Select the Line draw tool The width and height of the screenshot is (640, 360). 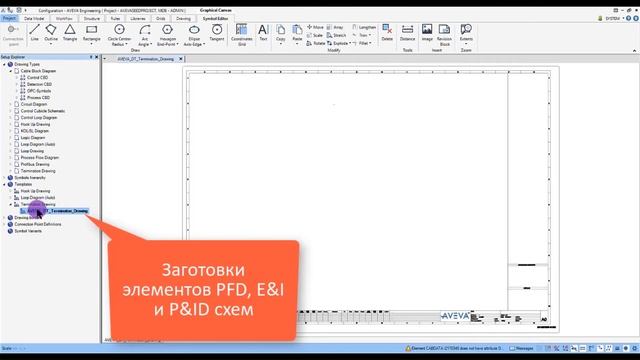[x=34, y=33]
